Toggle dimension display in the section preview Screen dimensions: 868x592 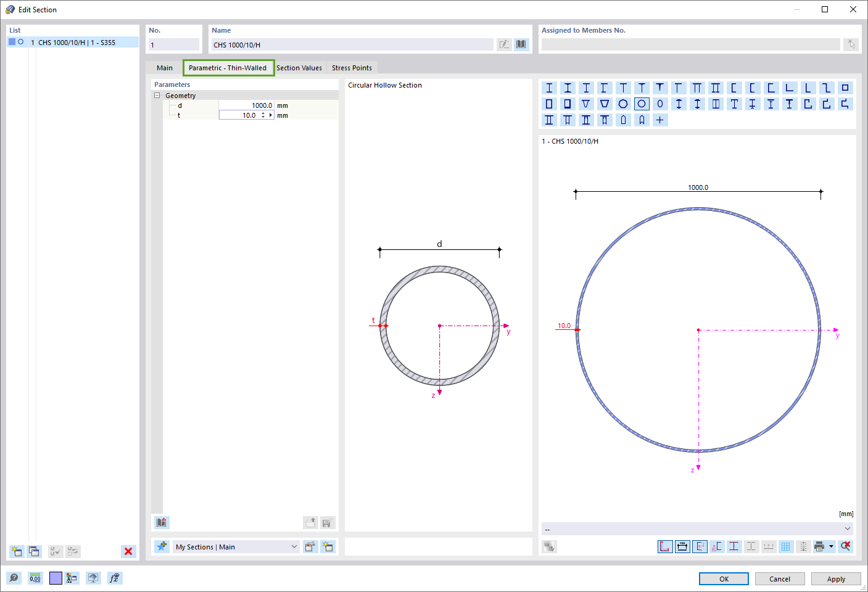(682, 546)
